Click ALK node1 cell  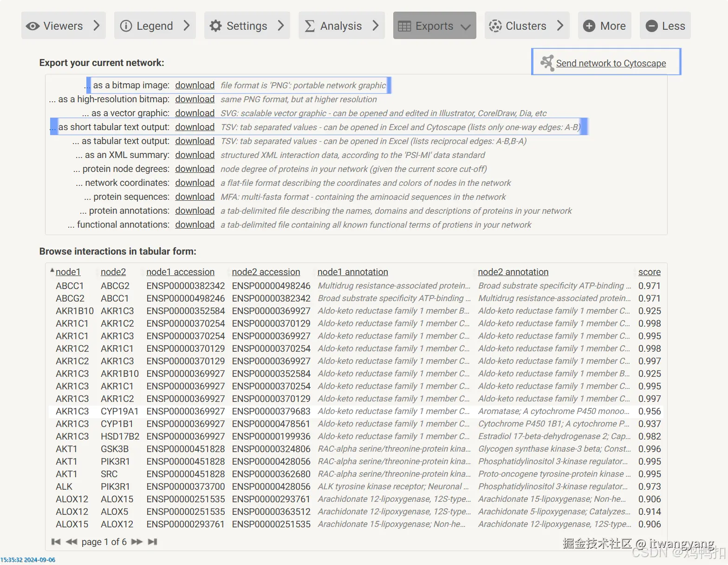pos(64,486)
